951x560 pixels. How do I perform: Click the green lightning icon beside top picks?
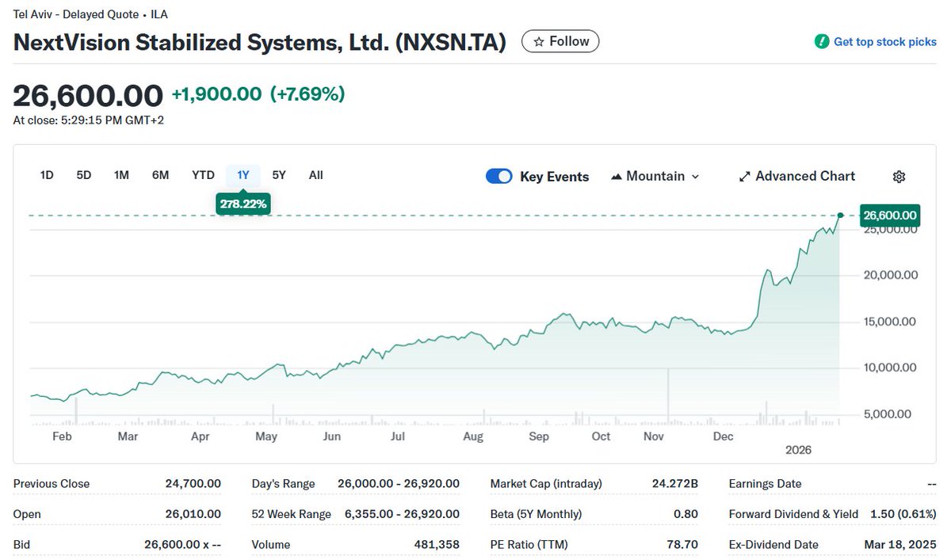(822, 41)
